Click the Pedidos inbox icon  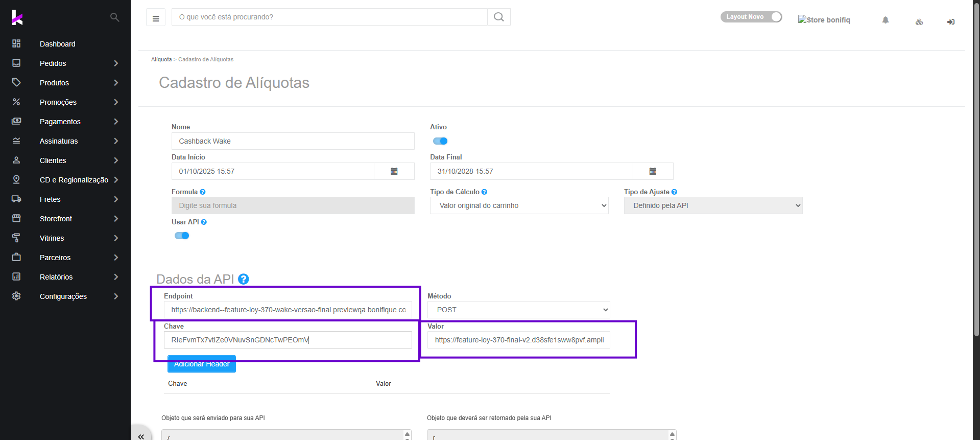(16, 63)
